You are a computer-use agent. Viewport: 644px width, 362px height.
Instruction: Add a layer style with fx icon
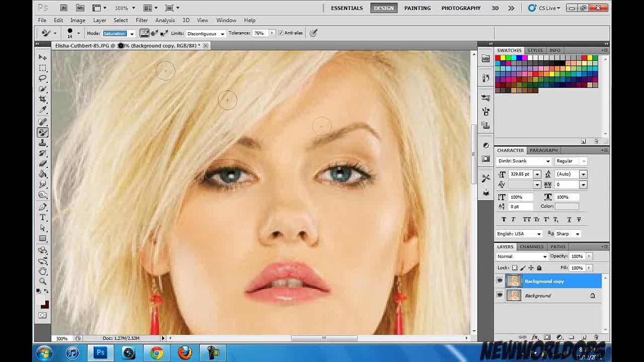coord(535,337)
